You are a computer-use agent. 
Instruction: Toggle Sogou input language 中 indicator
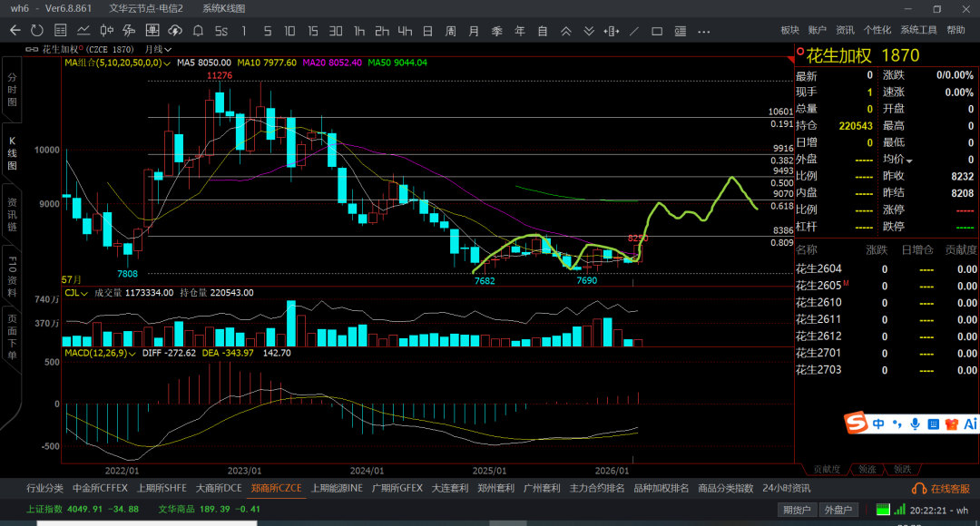(878, 424)
